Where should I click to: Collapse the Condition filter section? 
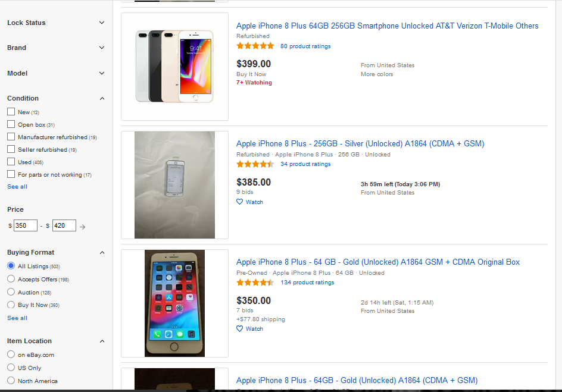(102, 98)
